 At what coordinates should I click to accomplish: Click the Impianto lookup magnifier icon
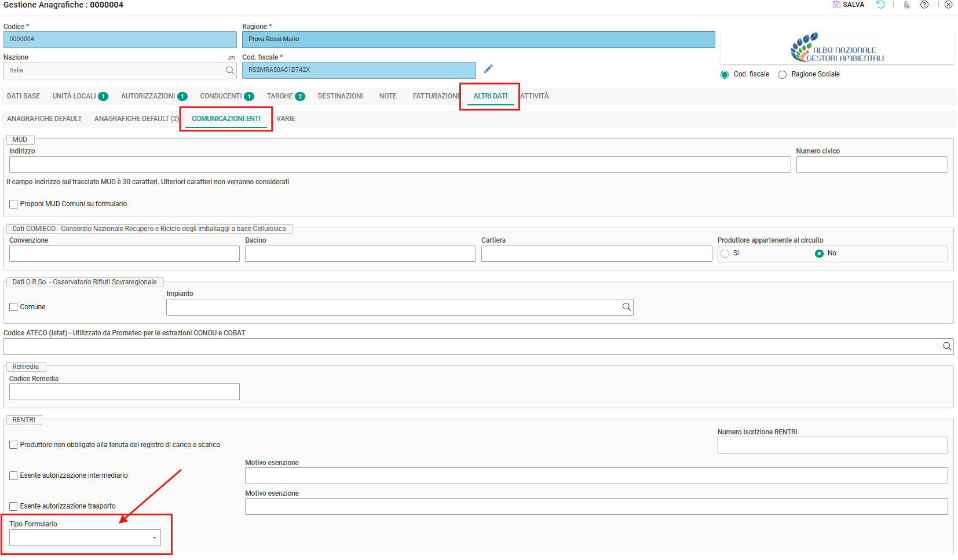[626, 307]
